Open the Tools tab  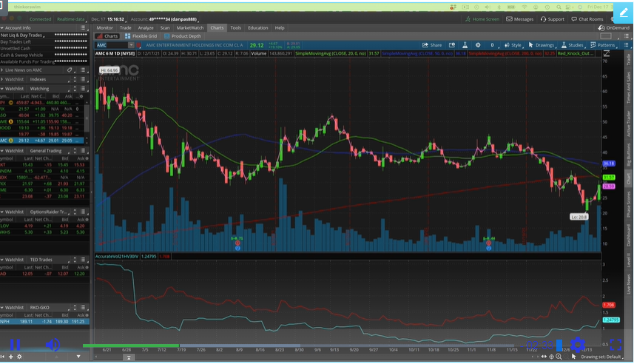[236, 28]
